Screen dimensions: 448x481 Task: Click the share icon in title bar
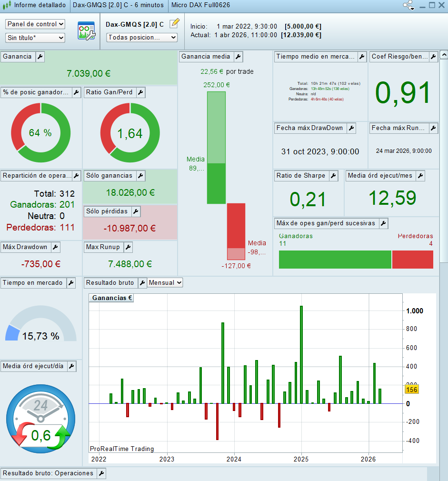(x=408, y=5)
